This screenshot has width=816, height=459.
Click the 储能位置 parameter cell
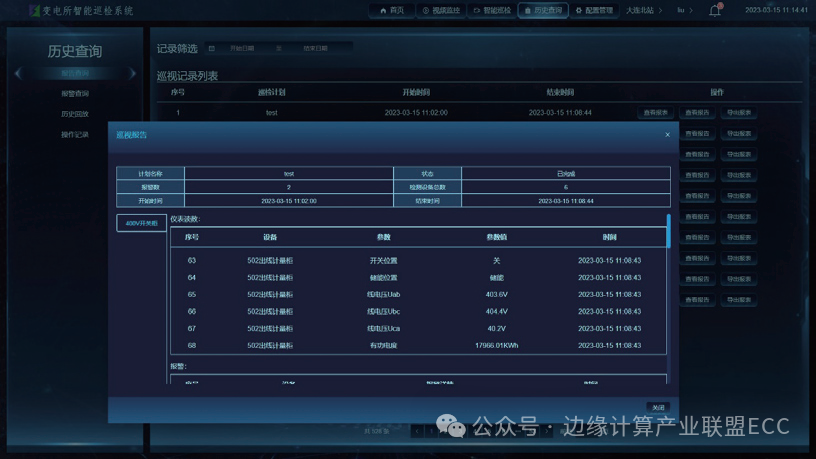[384, 278]
